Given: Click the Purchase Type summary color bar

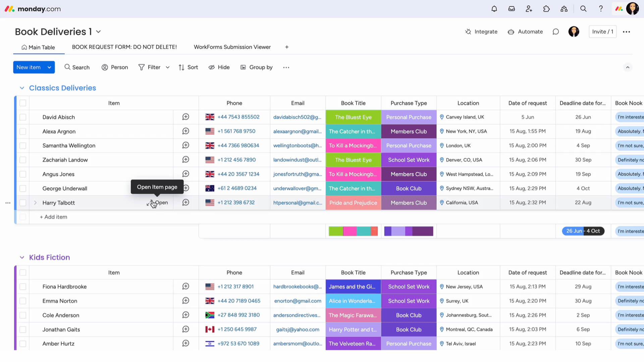Looking at the screenshot, I should (409, 231).
